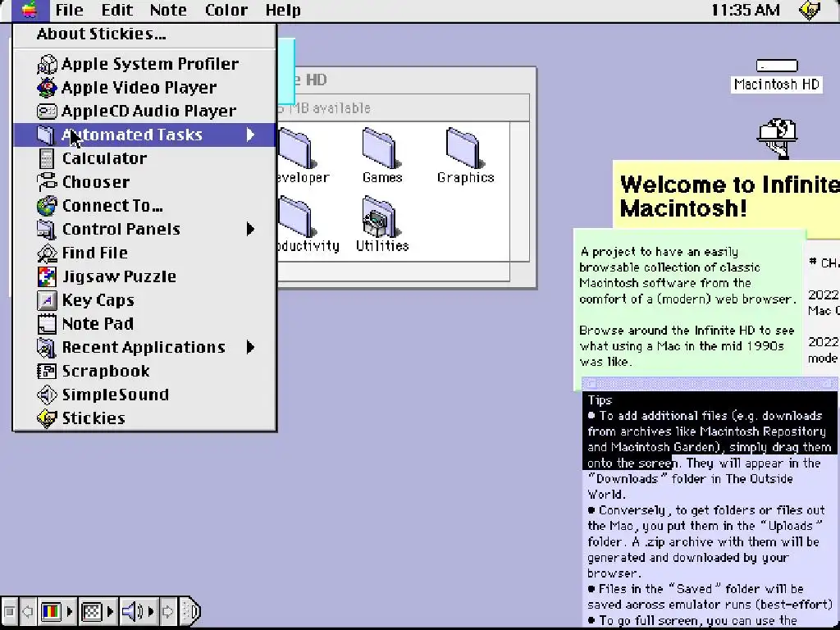
Task: Open the Help menu
Action: click(x=283, y=10)
